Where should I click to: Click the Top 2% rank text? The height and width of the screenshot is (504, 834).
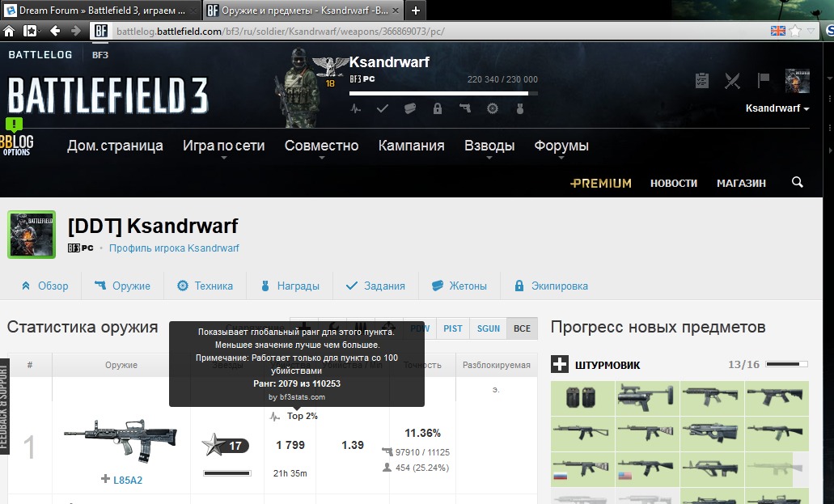(302, 416)
